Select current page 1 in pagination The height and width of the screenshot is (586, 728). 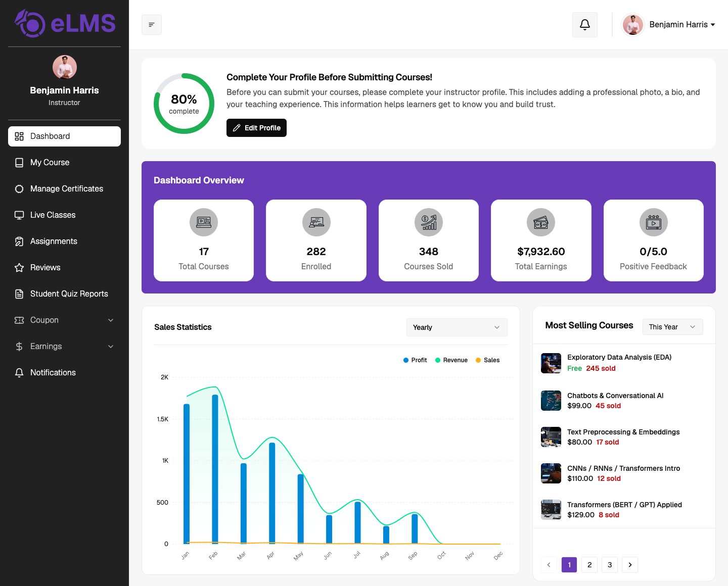[569, 565]
